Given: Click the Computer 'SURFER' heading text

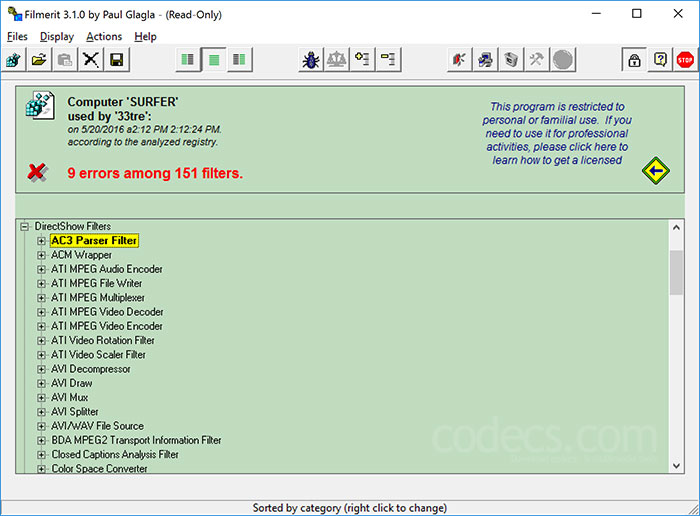Looking at the screenshot, I should pyautogui.click(x=123, y=102).
